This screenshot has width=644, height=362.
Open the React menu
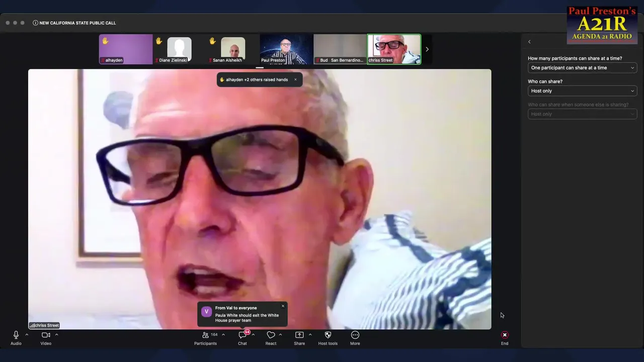pyautogui.click(x=271, y=338)
